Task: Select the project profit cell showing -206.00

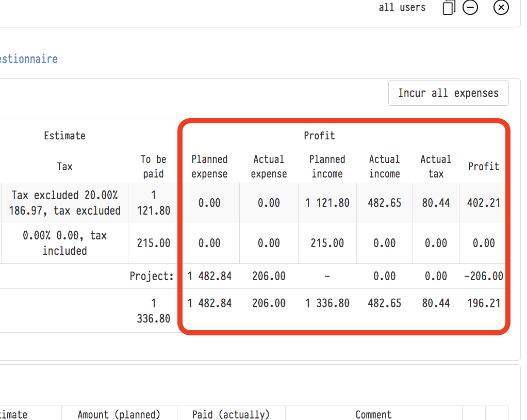Action: click(x=483, y=276)
